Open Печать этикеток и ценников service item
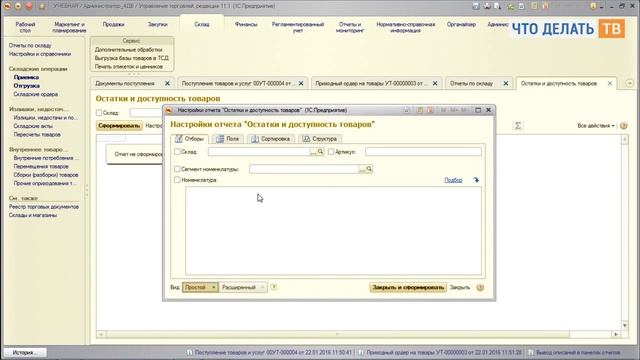The height and width of the screenshot is (360, 640). tap(129, 67)
